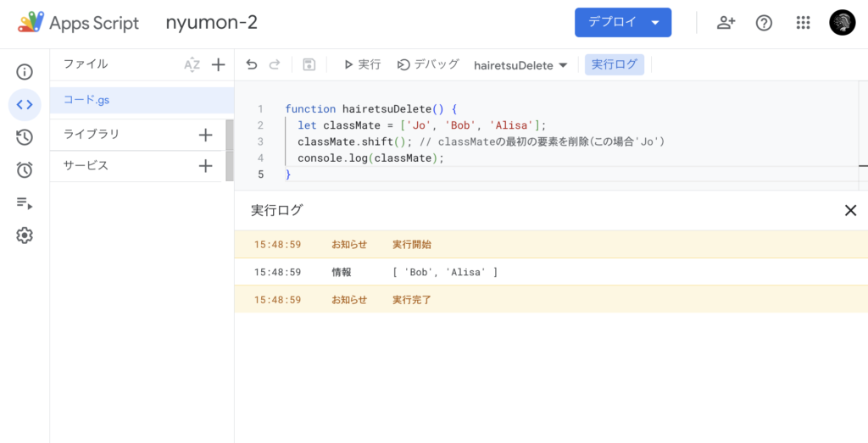Add a new file with plus icon
Viewport: 868px width, 443px height.
(x=218, y=65)
